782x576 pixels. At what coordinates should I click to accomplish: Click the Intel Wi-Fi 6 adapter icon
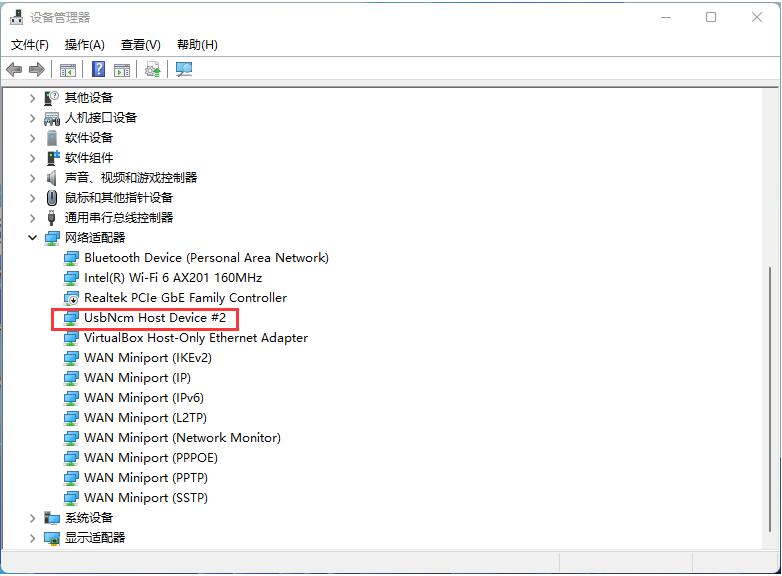tap(71, 278)
